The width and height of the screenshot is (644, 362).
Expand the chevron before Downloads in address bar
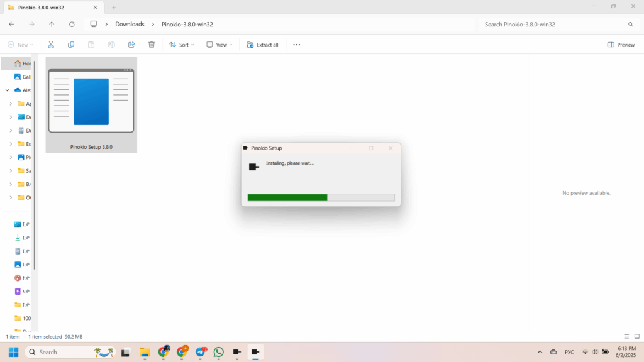(106, 25)
